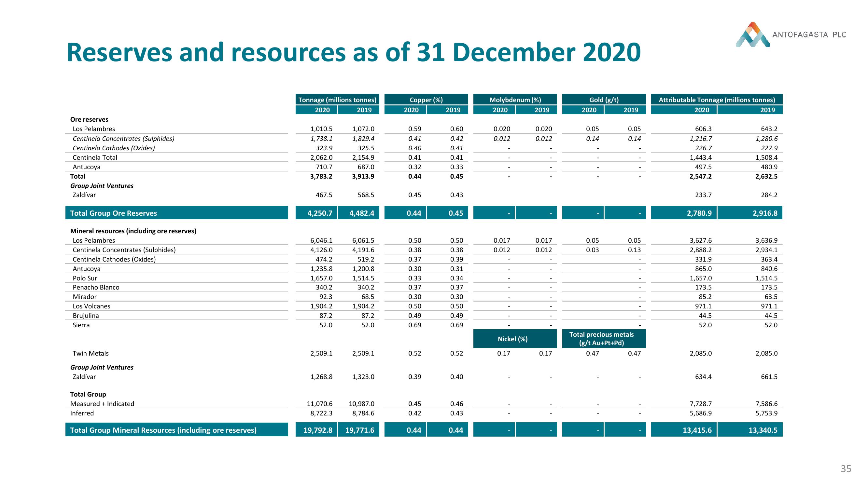Screen dimensions: 868x488
Task: Click the Ore reserves section label
Action: tap(89, 119)
